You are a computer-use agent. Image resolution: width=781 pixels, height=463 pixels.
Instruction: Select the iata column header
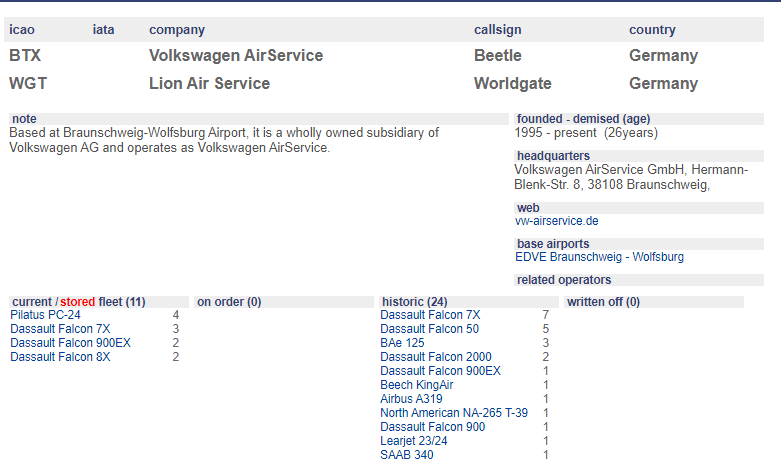pos(104,30)
